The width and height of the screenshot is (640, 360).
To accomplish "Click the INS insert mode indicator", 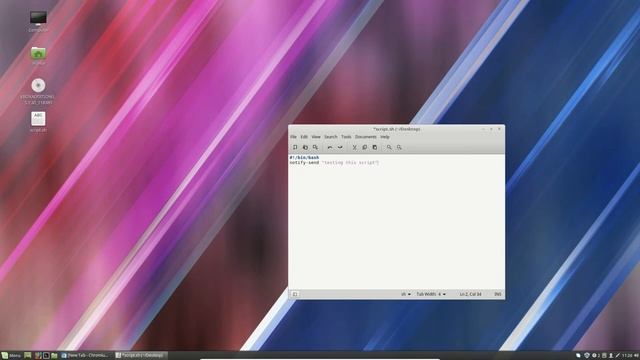I will (498, 294).
